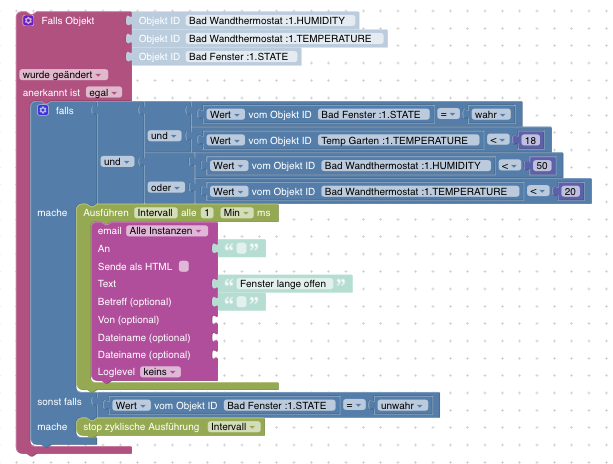Open the upper inner 'und' operator dropdown
The width and height of the screenshot is (613, 464).
(164, 136)
